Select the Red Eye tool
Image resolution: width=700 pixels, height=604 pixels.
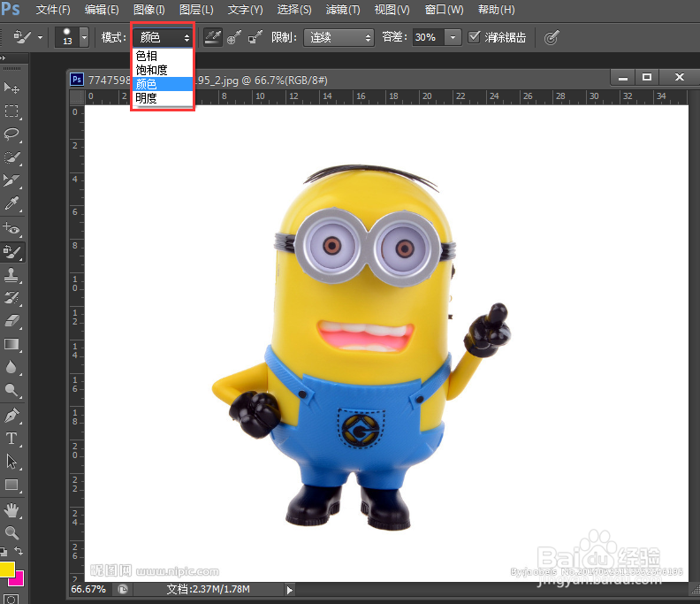click(11, 229)
